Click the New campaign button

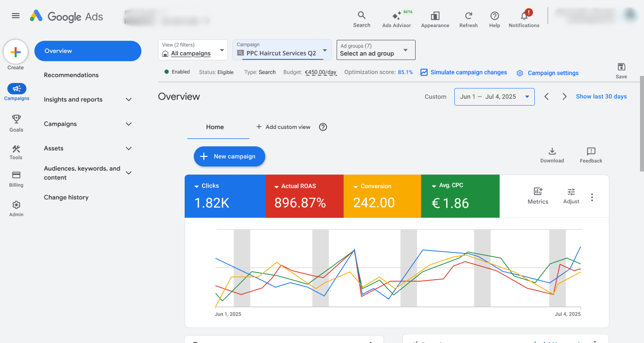229,156
